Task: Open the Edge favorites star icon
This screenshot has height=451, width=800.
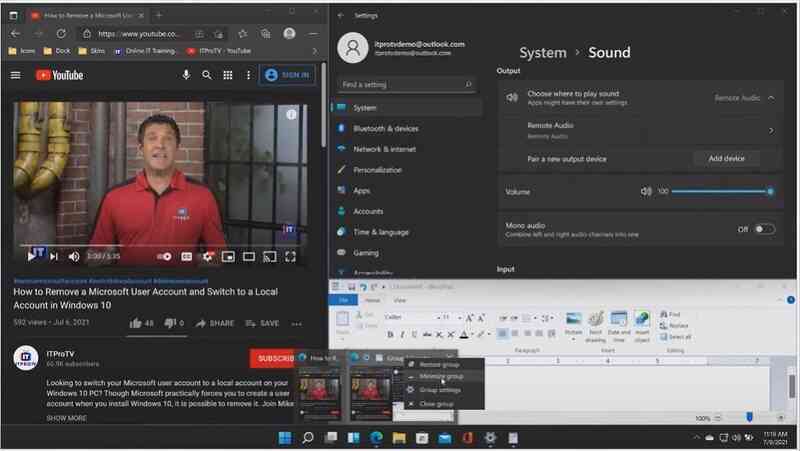Action: click(242, 34)
